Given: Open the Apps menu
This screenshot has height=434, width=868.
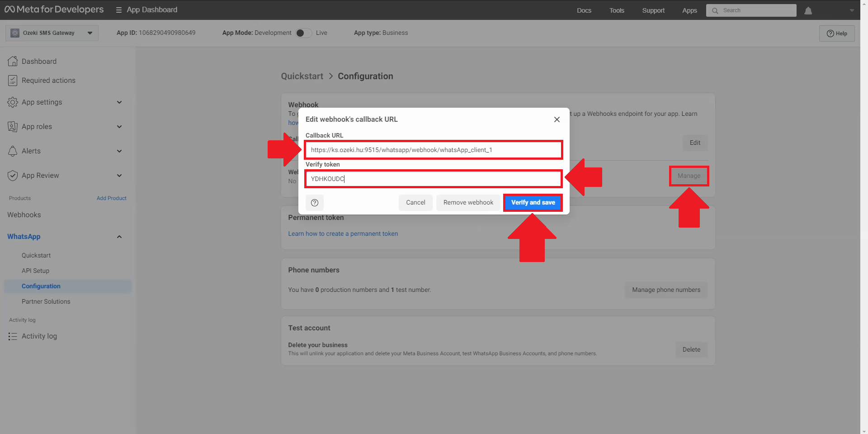Looking at the screenshot, I should [689, 10].
